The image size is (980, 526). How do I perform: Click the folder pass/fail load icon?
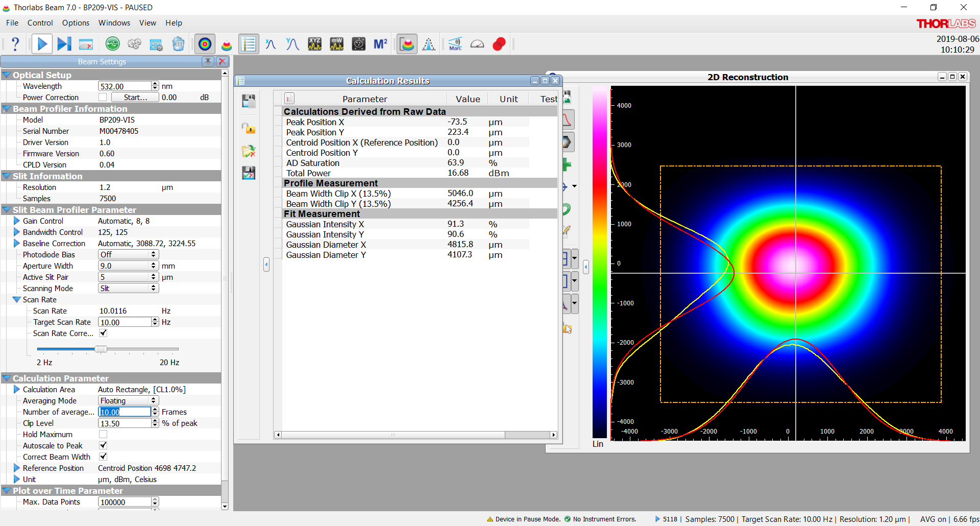(x=249, y=151)
